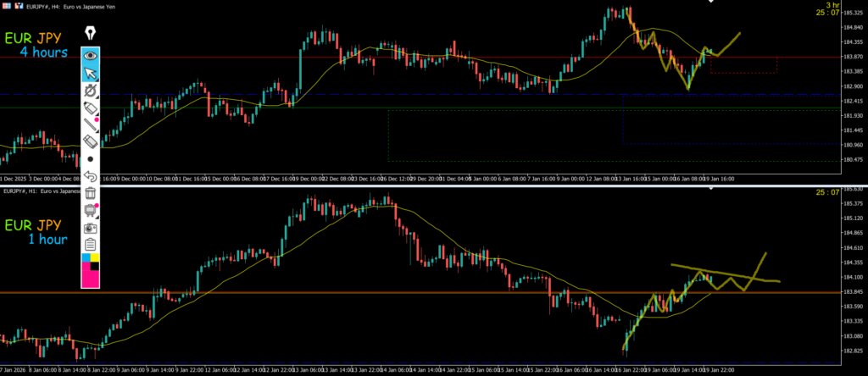
Task: Toggle annotation visibility with the eye icon
Action: 90,56
